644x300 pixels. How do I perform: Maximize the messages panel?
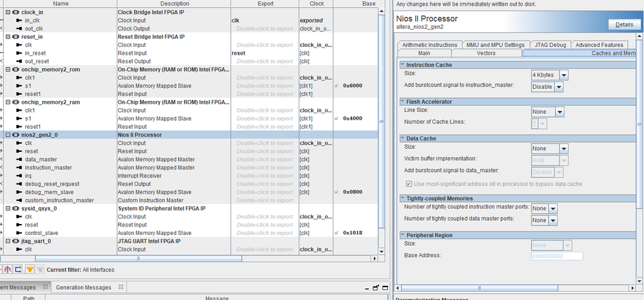click(x=385, y=288)
